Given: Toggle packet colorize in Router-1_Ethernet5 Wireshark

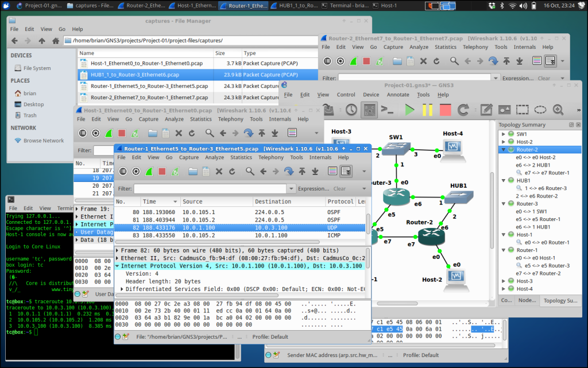Looking at the screenshot, I should (332, 171).
